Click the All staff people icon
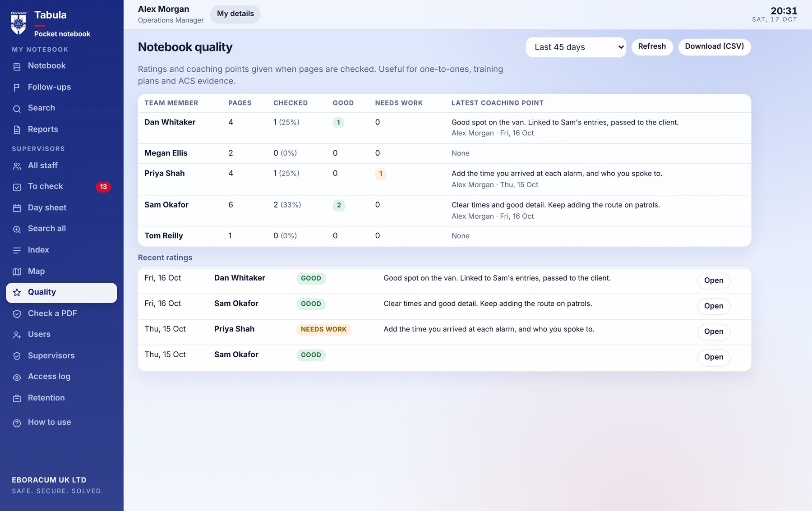Image resolution: width=812 pixels, height=511 pixels. [17, 166]
